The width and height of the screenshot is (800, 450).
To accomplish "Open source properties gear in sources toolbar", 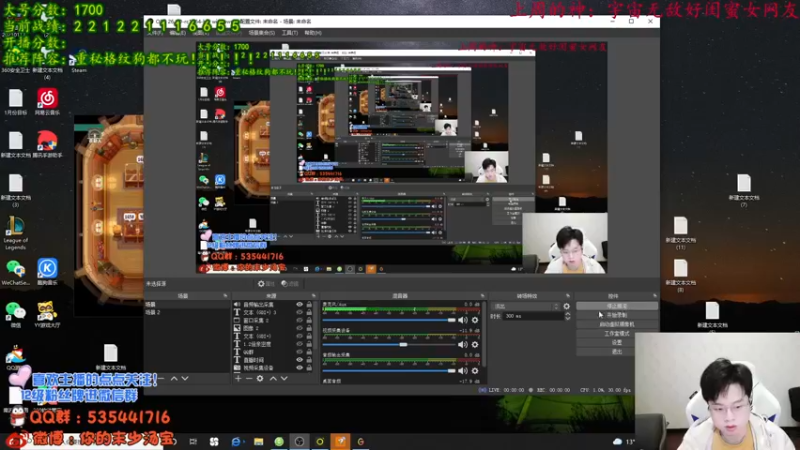I will tap(260, 379).
